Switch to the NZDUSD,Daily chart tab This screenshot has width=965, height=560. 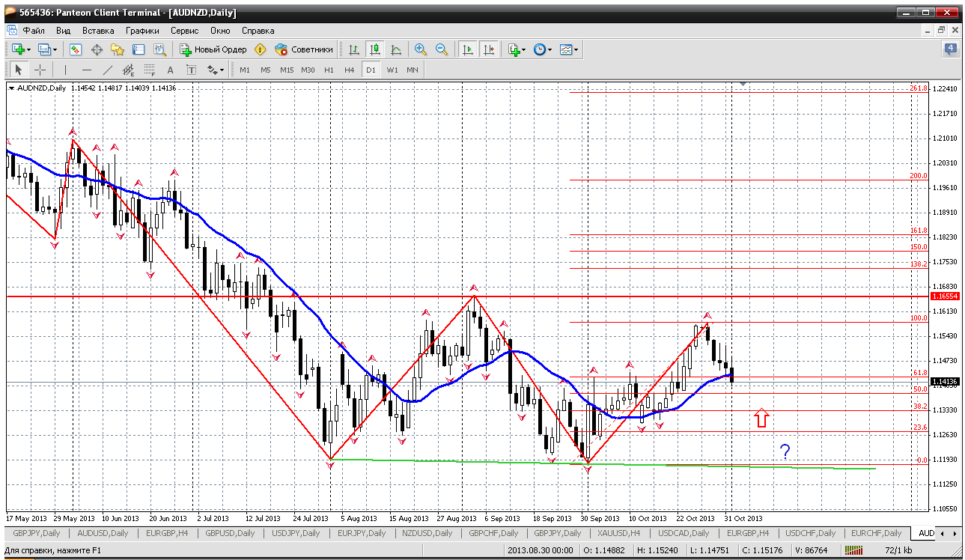tap(426, 533)
